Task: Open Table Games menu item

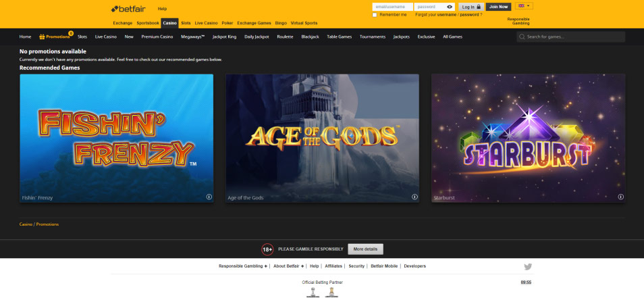Action: coord(340,36)
